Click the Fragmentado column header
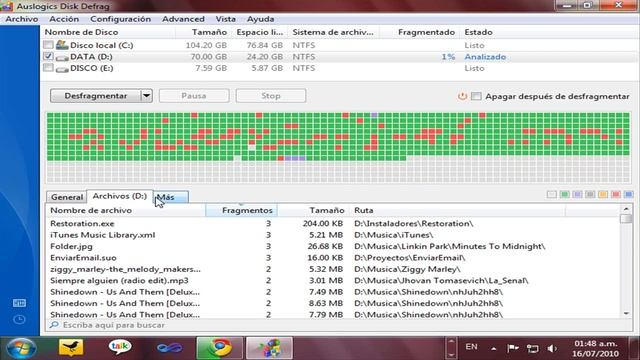Screen dimensions: 640x360 coord(419,32)
